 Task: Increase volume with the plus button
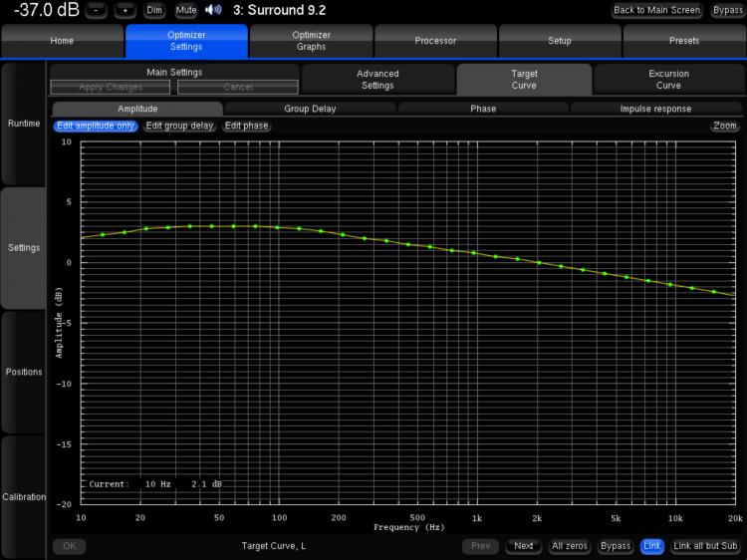coord(124,10)
